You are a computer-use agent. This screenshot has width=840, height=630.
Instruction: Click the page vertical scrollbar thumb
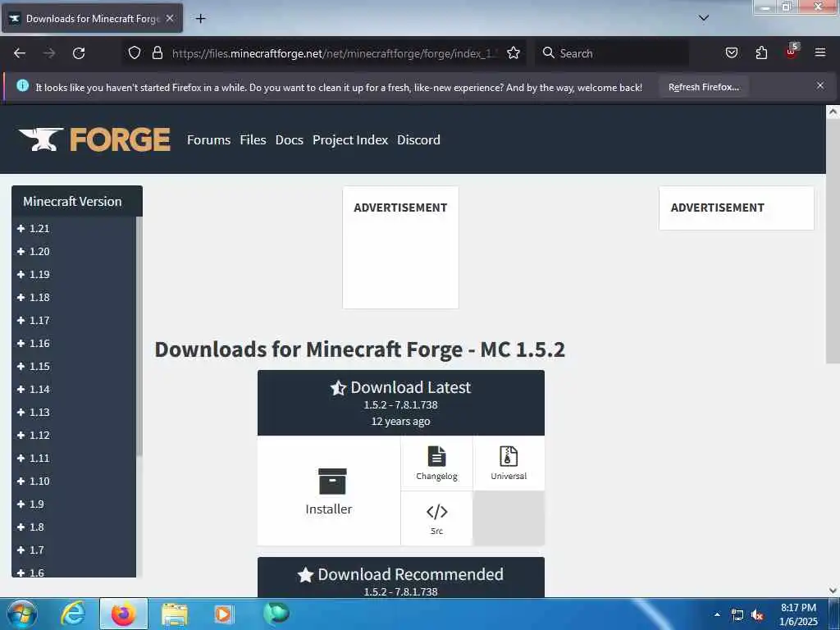(x=833, y=241)
